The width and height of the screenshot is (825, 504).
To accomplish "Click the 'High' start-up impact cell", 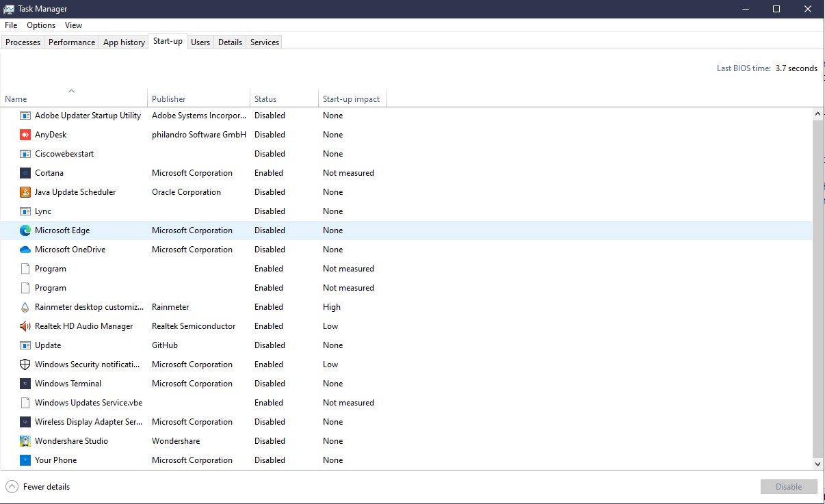I will (x=332, y=307).
